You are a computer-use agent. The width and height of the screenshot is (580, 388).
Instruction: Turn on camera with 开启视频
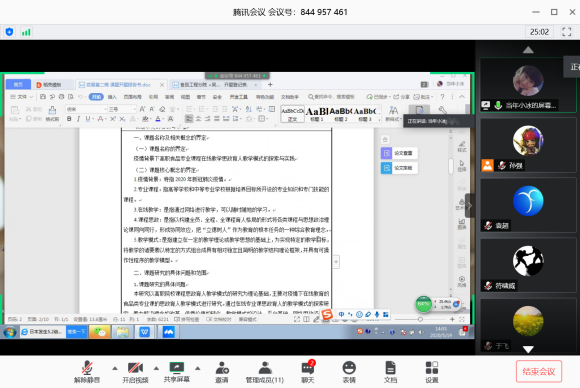pos(135,372)
